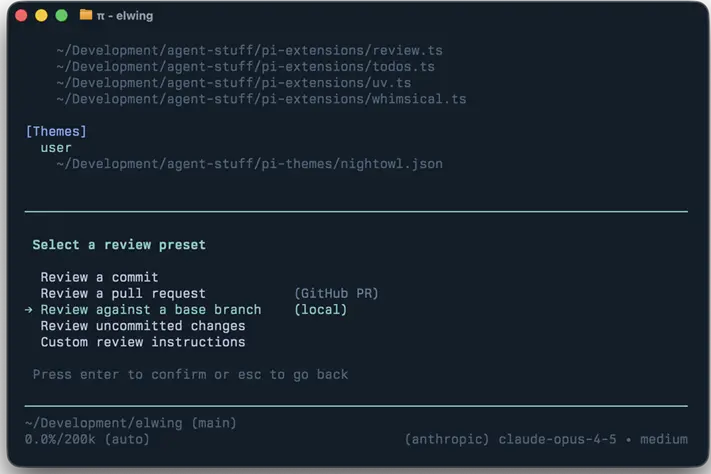Click the todos.ts extension path

tap(245, 66)
